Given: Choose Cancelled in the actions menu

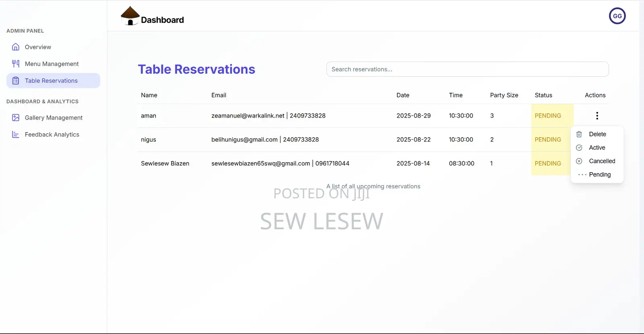Looking at the screenshot, I should click(x=602, y=161).
